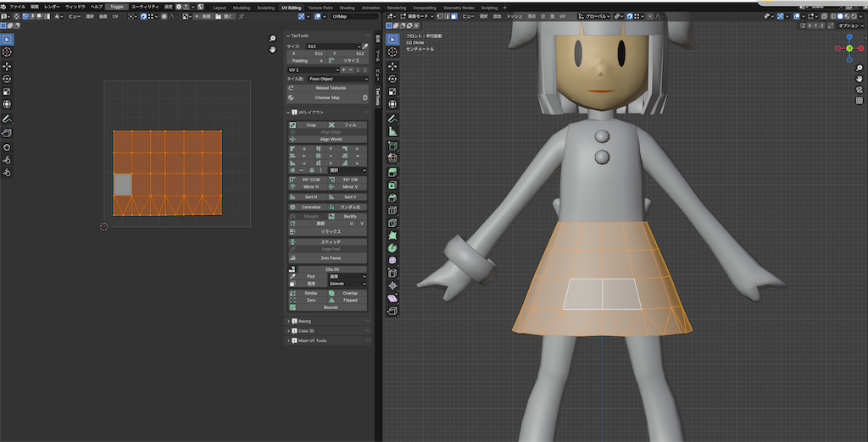Select the Grab sculpt tool in UV editor
This screenshot has height=442, width=868.
point(7,147)
